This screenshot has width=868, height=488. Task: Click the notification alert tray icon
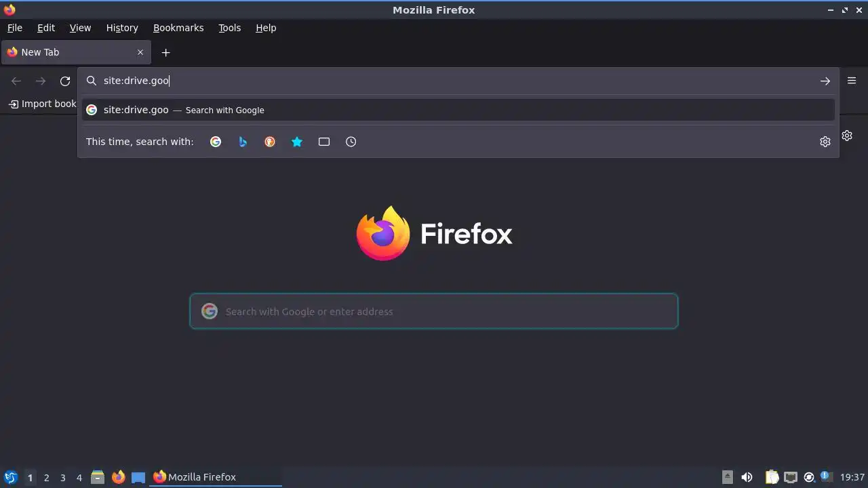[x=826, y=476]
